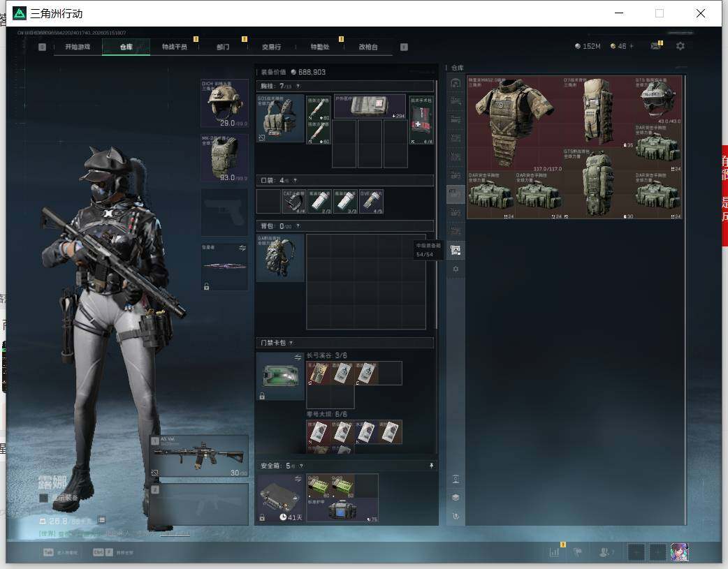Click the 零号大坝 6/6 keycard label
Screen dimensions: 728x569
click(327, 414)
